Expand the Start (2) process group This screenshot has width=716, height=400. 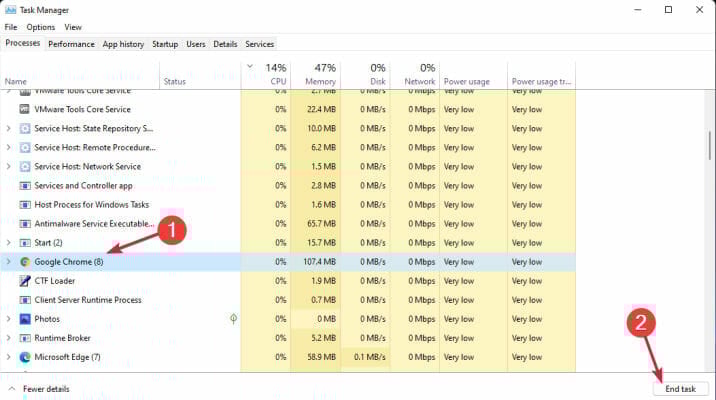pos(8,242)
